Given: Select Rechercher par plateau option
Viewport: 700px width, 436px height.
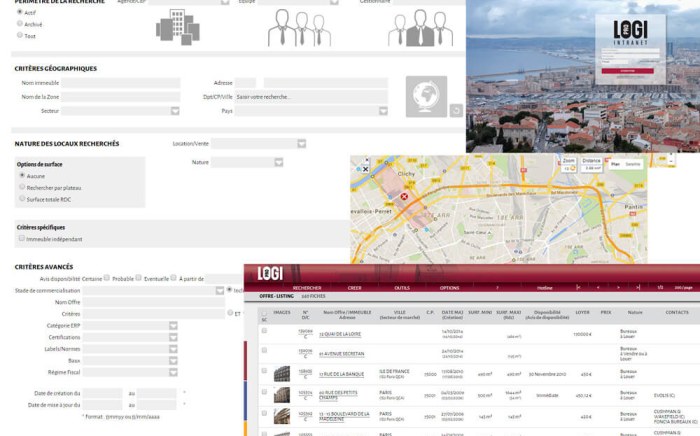Looking at the screenshot, I should pyautogui.click(x=22, y=187).
